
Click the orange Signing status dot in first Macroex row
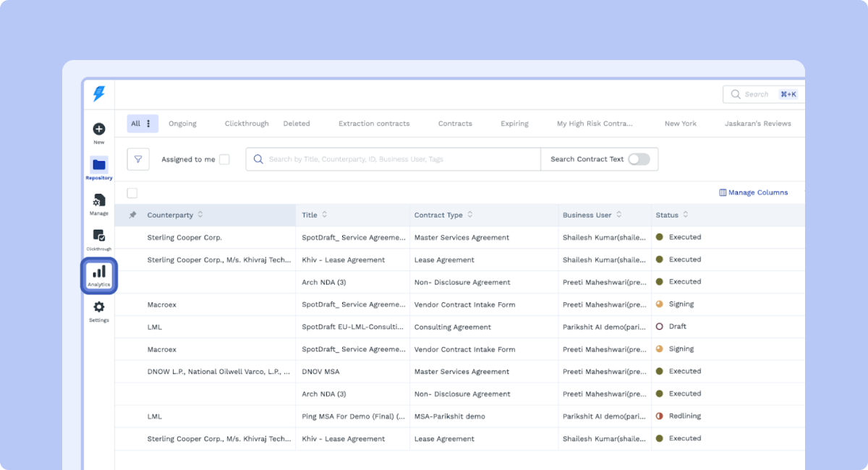point(659,304)
